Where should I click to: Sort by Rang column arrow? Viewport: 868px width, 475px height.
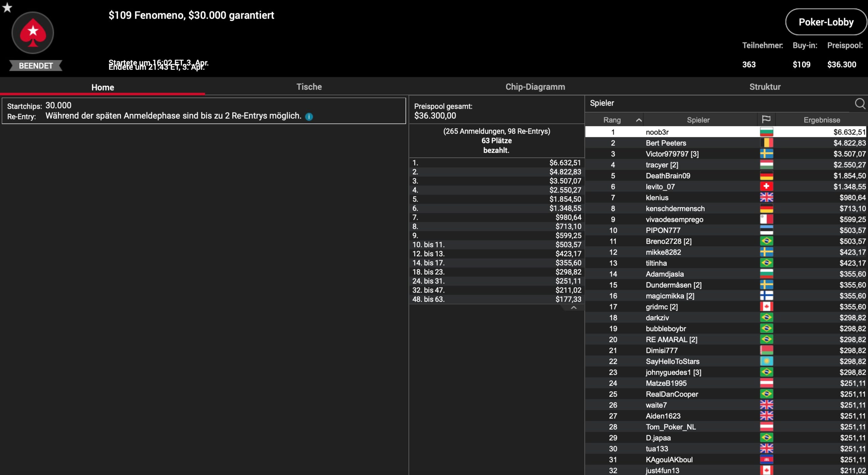639,120
